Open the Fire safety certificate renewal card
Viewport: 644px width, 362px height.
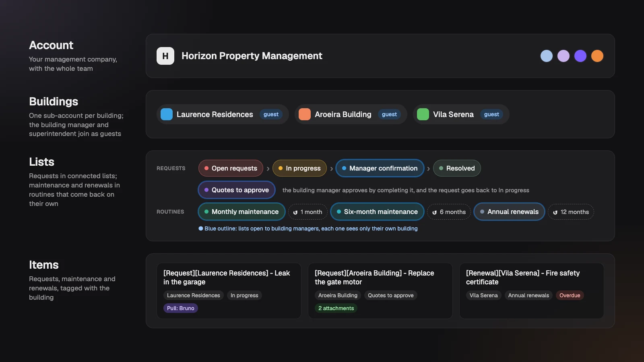point(532,291)
